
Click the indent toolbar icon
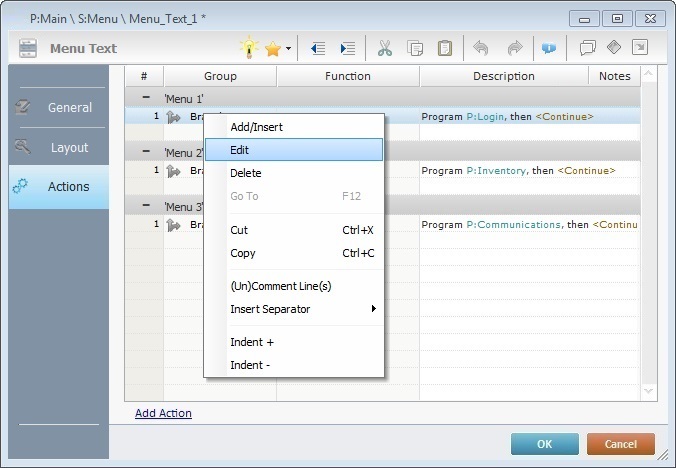tap(347, 48)
